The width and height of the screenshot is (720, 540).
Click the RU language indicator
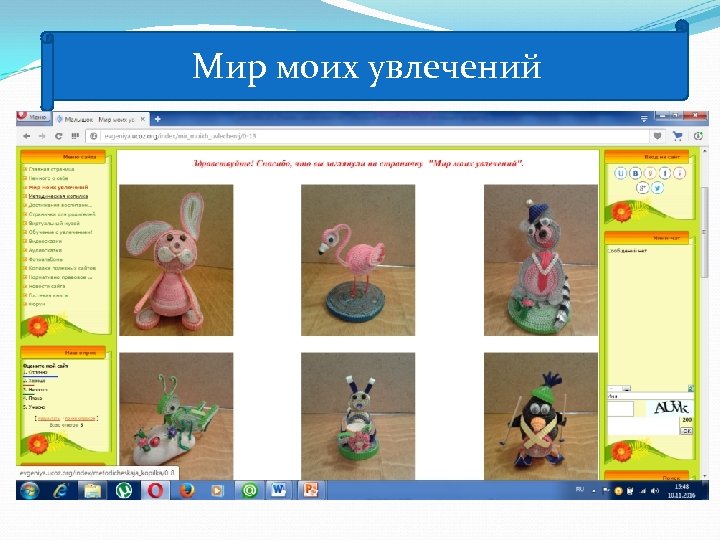pos(580,490)
